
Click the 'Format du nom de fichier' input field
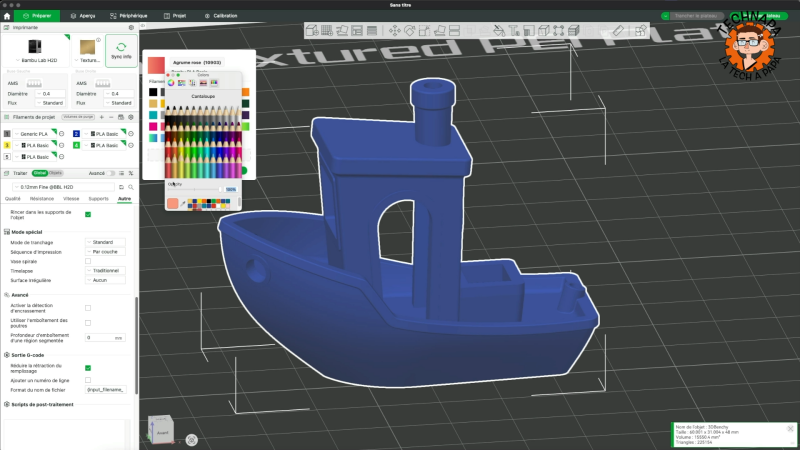[x=105, y=390]
